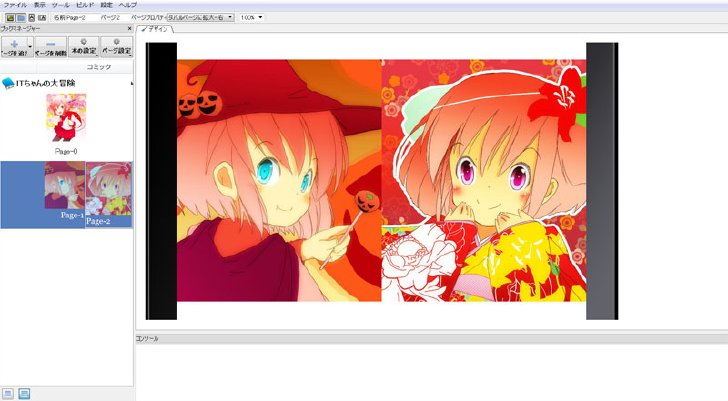Select the コミック label in the panel

(x=98, y=67)
